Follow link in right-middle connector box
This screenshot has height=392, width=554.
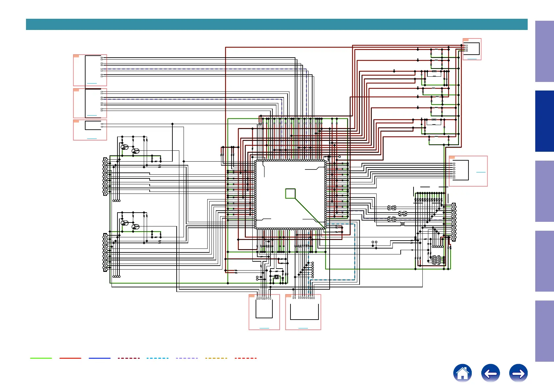(481, 172)
